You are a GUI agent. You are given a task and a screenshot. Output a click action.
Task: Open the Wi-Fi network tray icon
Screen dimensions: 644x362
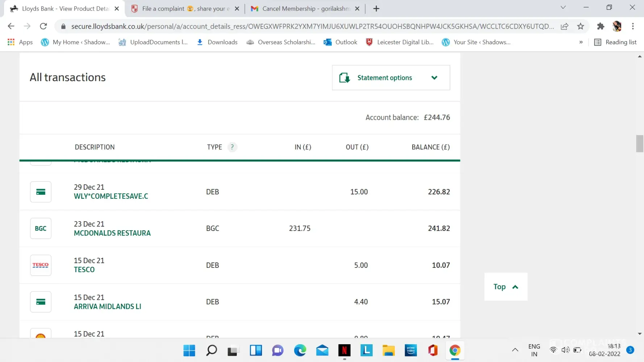[553, 350]
